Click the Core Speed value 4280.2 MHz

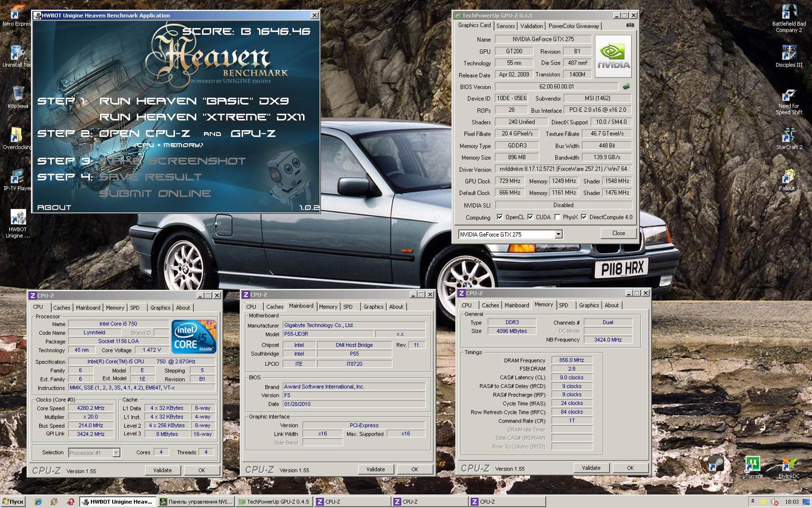(91, 408)
